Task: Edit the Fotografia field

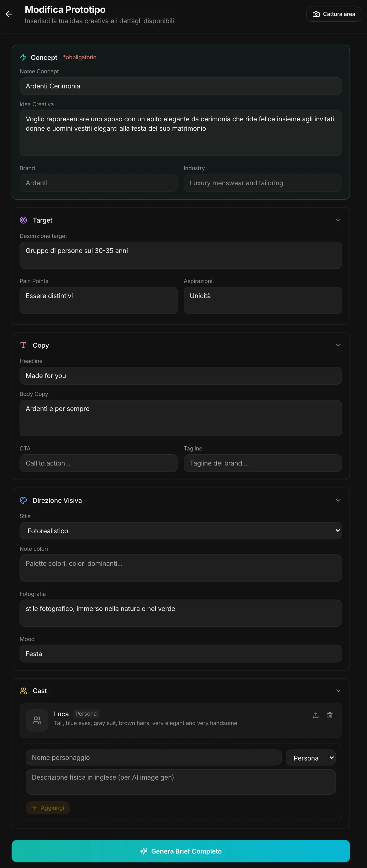Action: (x=181, y=613)
